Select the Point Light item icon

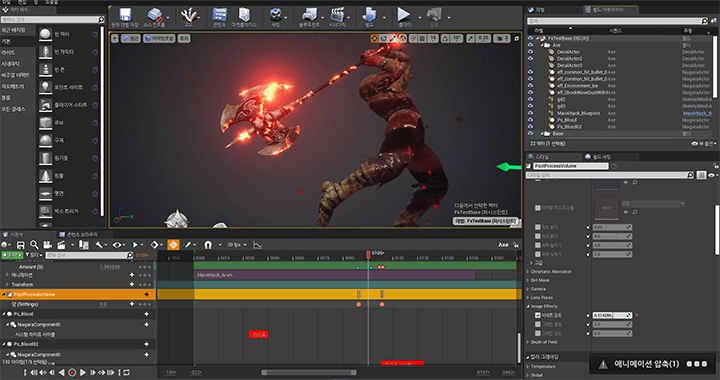click(x=45, y=87)
